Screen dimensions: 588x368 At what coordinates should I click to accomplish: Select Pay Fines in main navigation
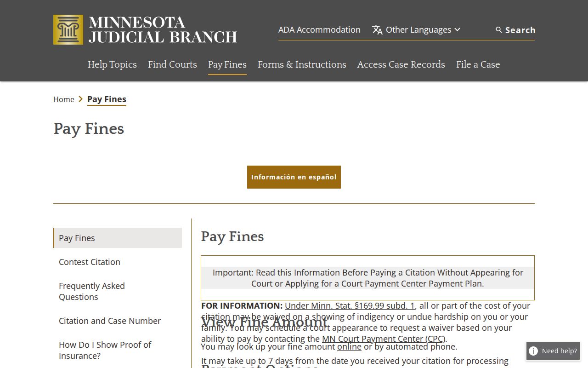click(x=227, y=64)
